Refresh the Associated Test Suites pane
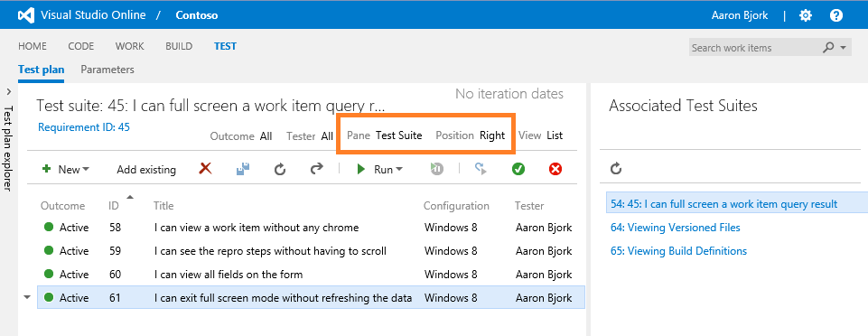 tap(616, 168)
